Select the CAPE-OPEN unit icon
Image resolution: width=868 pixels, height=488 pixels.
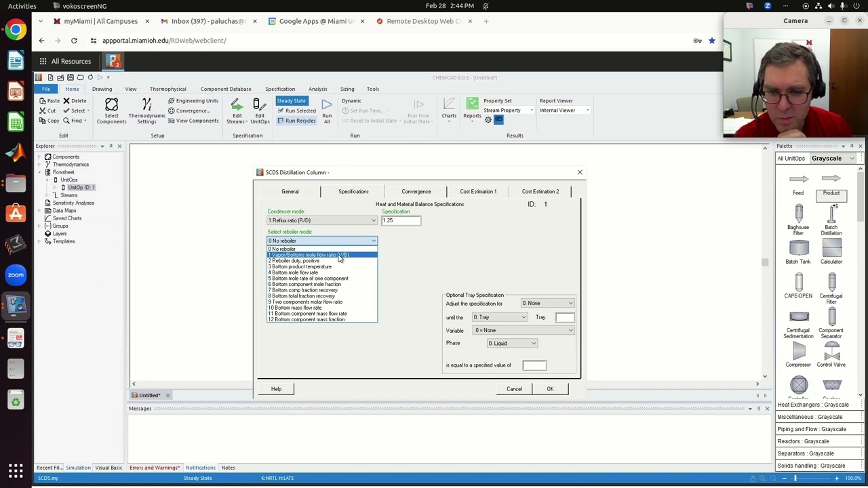click(x=798, y=282)
